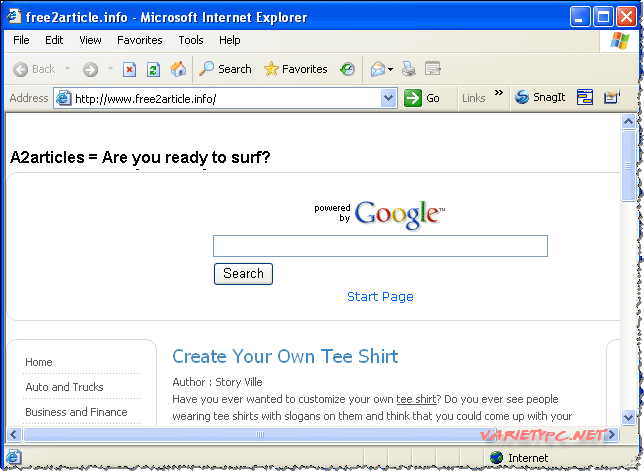The width and height of the screenshot is (644, 471).
Task: Open the Edit menu
Action: pyautogui.click(x=54, y=40)
